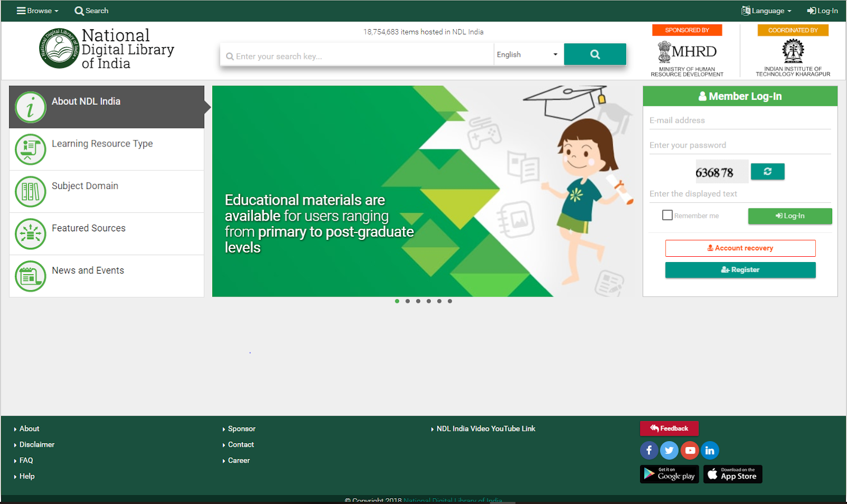Click the News and Events calendar icon

31,276
